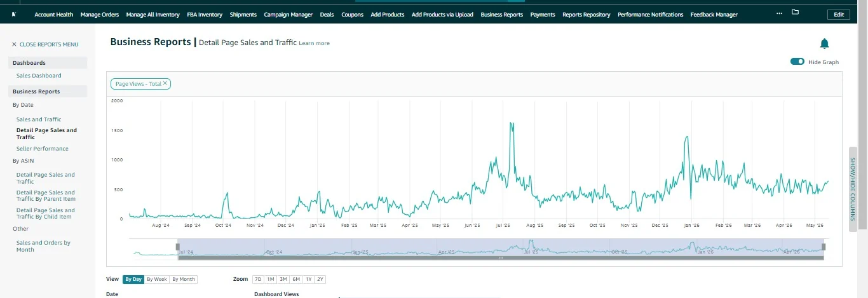Remove the Page Views - Total chip
Viewport: 868px width, 298px height.
point(165,83)
